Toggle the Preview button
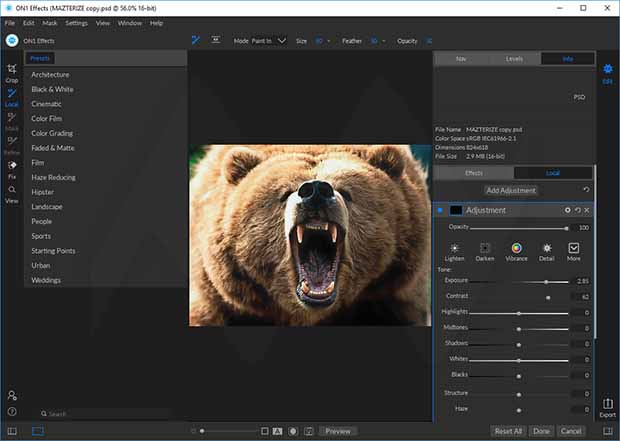620x441 pixels. point(338,431)
